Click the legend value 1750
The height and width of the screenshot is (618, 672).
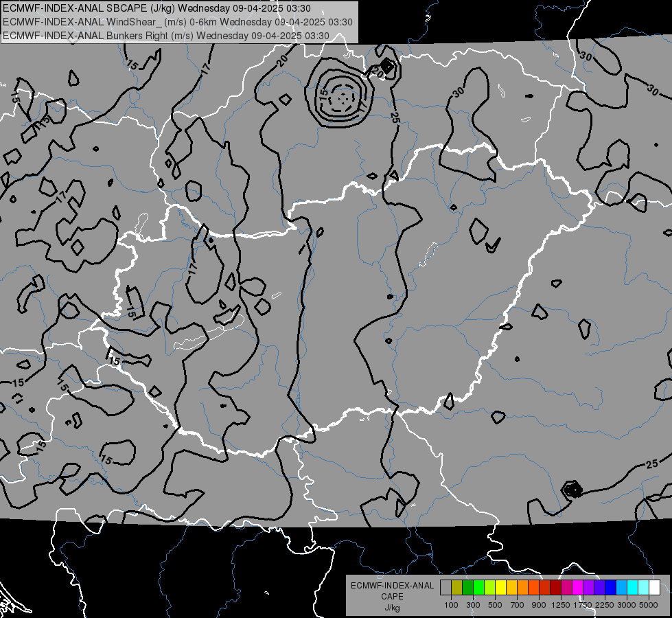(583, 605)
